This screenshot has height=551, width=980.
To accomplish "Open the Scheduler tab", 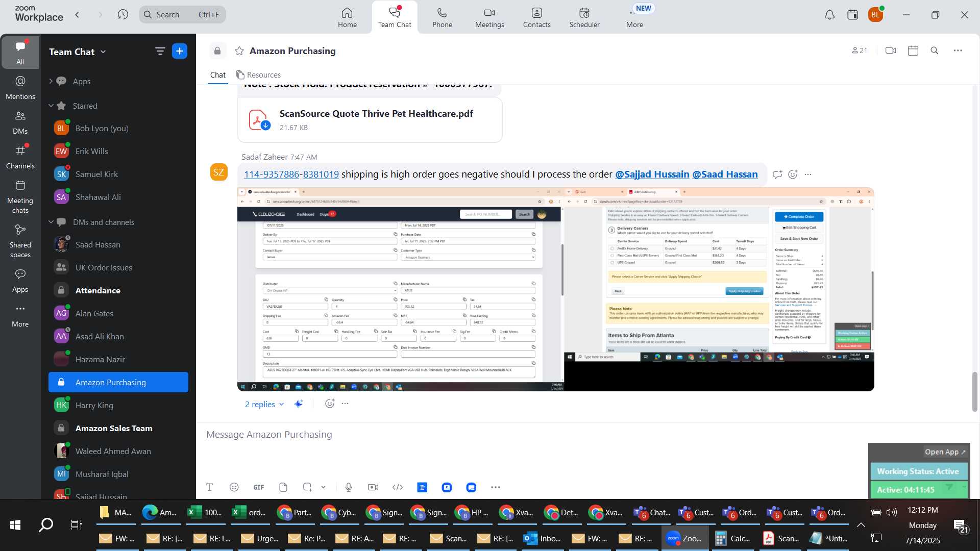I will click(x=584, y=17).
